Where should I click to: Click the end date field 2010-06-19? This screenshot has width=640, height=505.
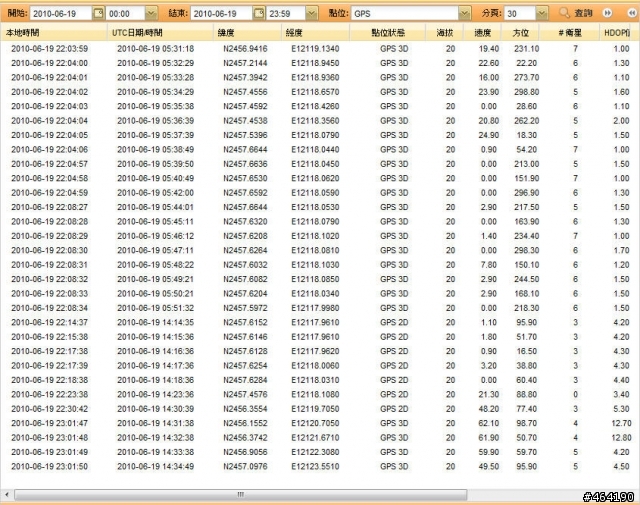tap(221, 13)
